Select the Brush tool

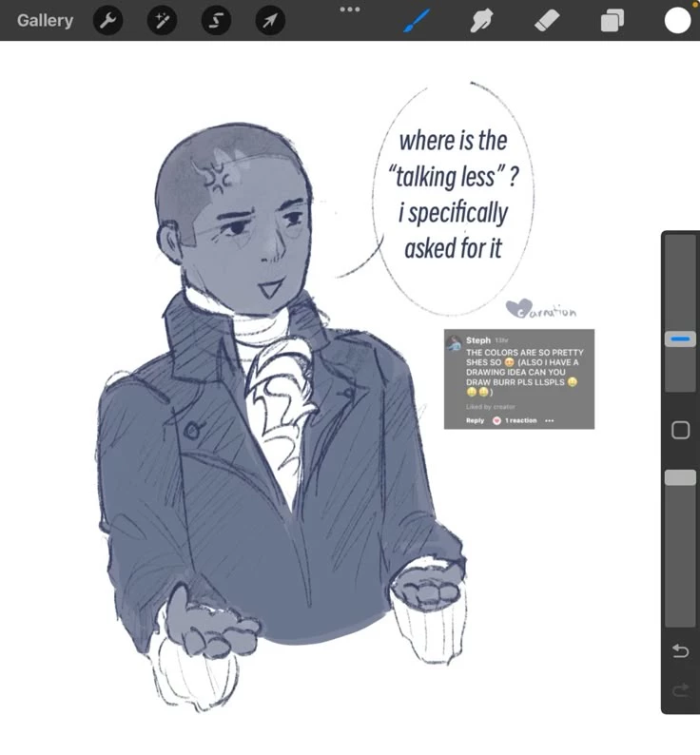(416, 21)
